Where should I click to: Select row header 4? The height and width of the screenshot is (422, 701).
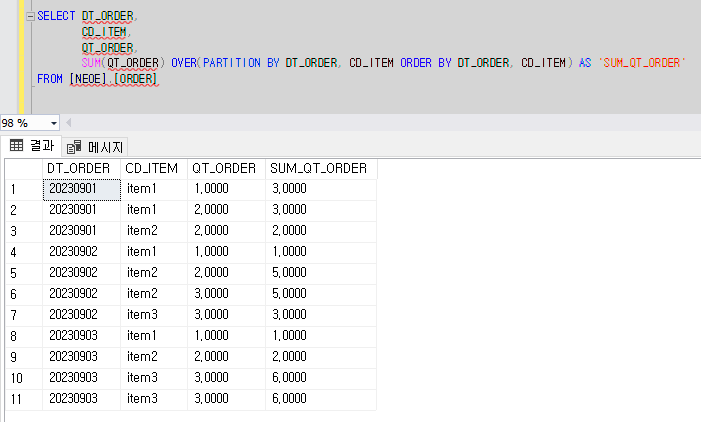pos(24,253)
